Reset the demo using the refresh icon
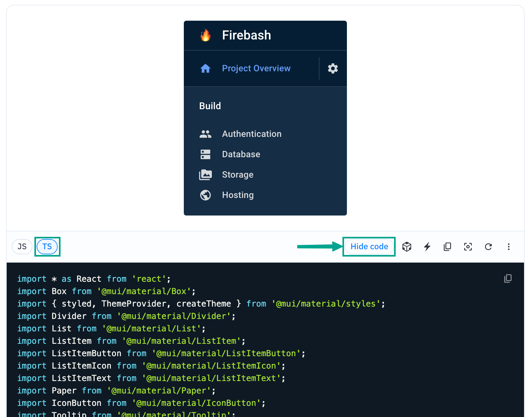This screenshot has height=417, width=532. click(488, 246)
